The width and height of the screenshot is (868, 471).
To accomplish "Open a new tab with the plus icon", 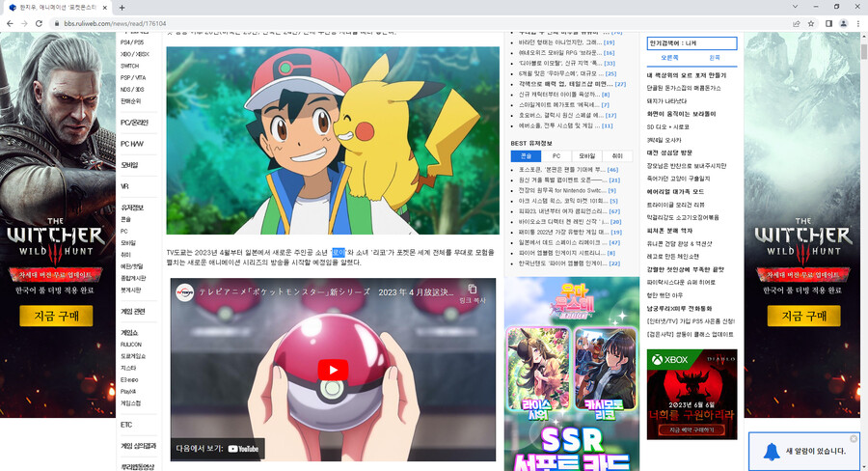I will point(122,7).
